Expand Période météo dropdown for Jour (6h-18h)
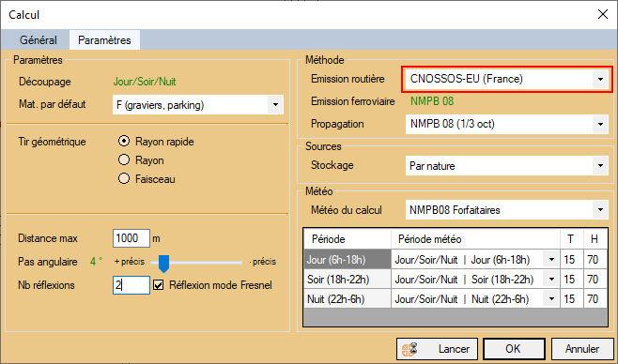618x364 pixels. (551, 259)
